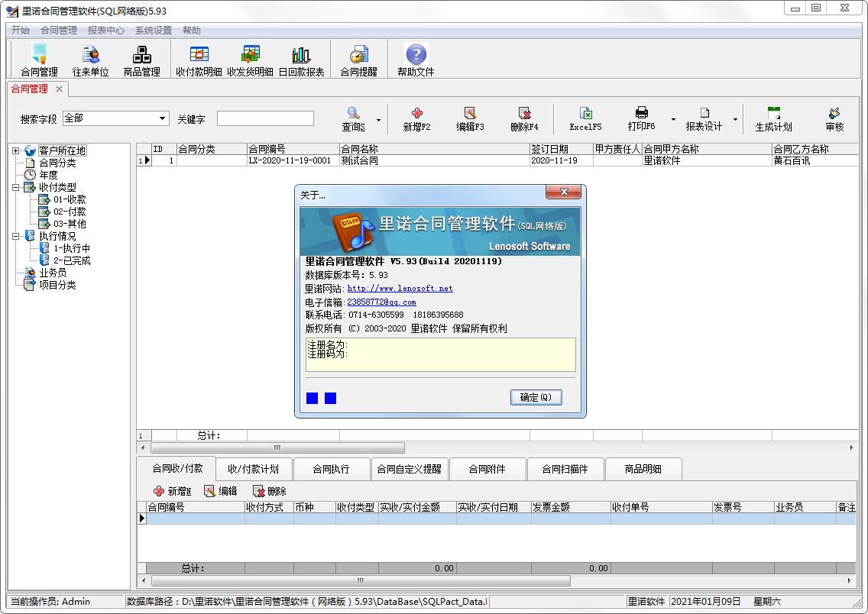
Task: Open the 帮助文件 help icon
Action: point(416,60)
